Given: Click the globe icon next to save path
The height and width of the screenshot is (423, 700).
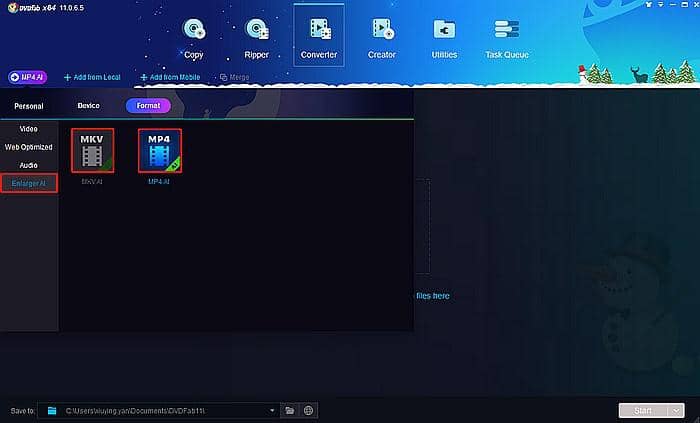Looking at the screenshot, I should (x=308, y=411).
